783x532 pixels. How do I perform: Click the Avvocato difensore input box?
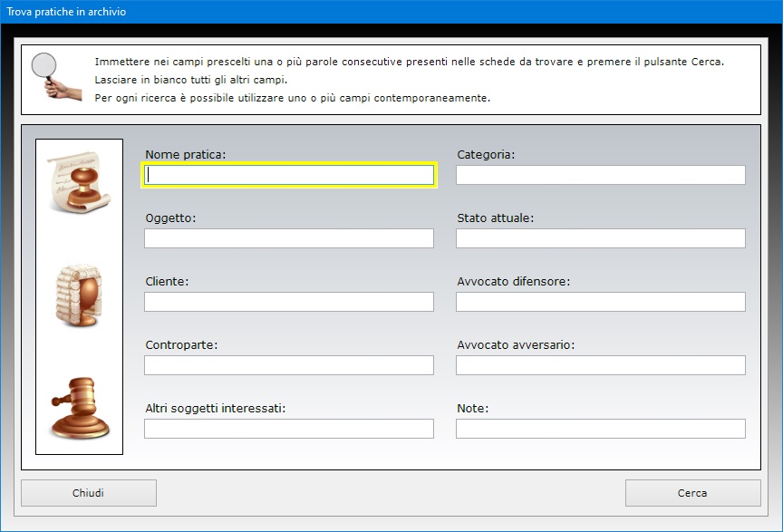pyautogui.click(x=600, y=302)
